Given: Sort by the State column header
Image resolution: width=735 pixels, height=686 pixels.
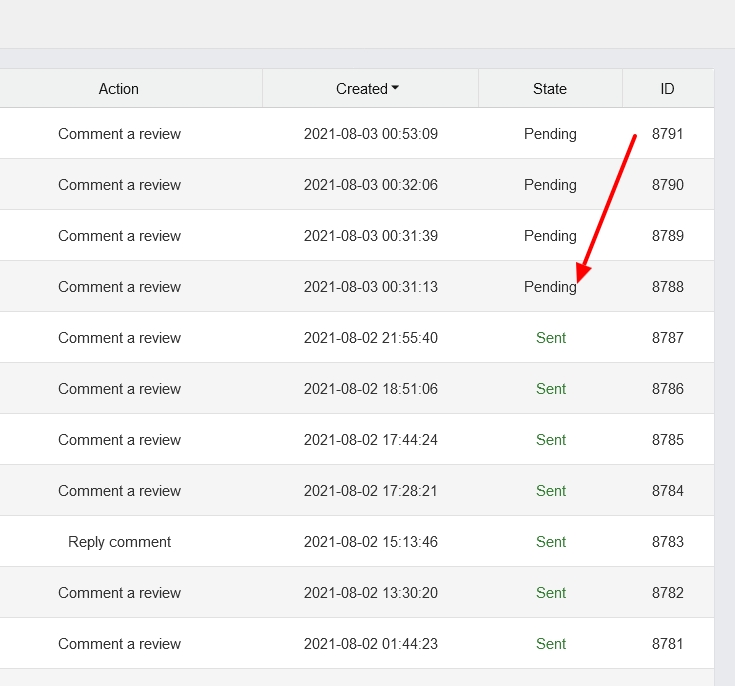Looking at the screenshot, I should [x=550, y=89].
